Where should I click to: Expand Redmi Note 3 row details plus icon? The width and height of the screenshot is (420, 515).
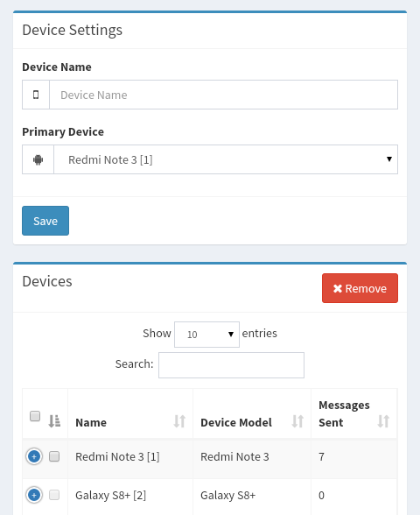(34, 456)
